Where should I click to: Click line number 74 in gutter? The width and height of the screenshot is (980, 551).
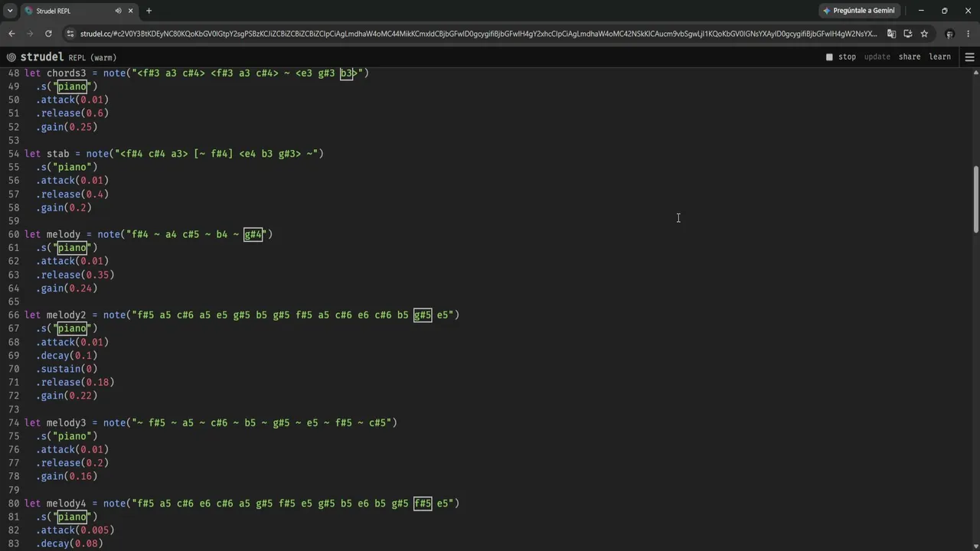13,422
